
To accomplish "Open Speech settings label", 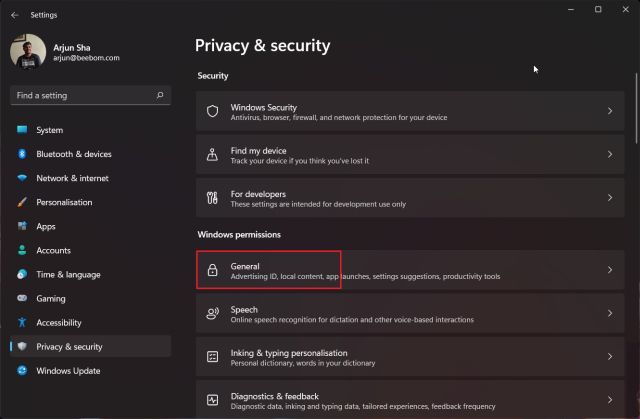I will point(244,310).
